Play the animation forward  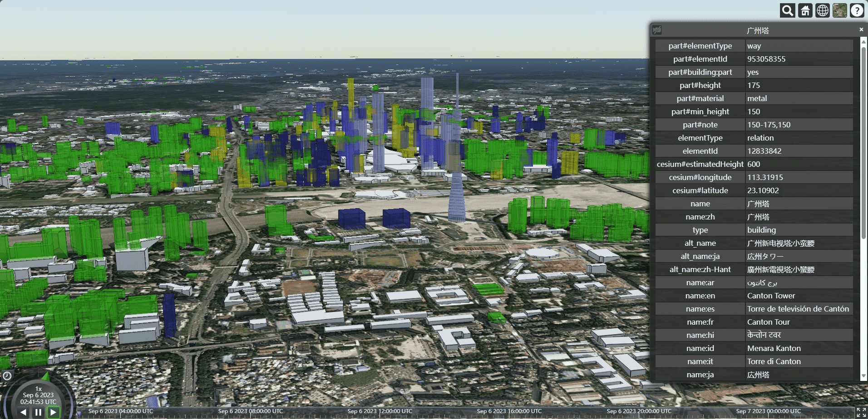coord(54,412)
